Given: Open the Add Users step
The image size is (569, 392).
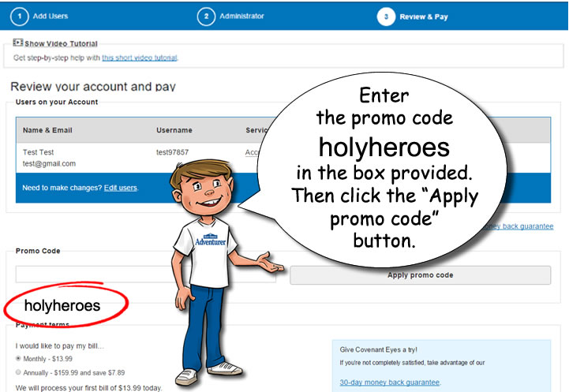Looking at the screenshot, I should pyautogui.click(x=51, y=16).
